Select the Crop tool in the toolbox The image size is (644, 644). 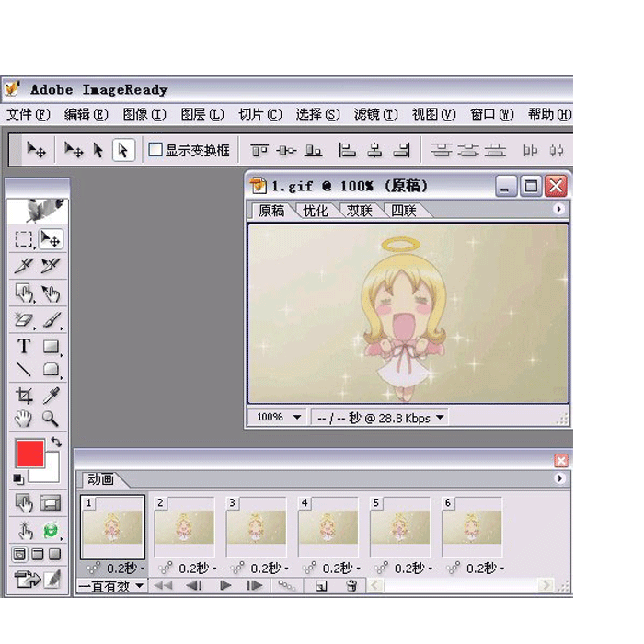click(x=24, y=396)
